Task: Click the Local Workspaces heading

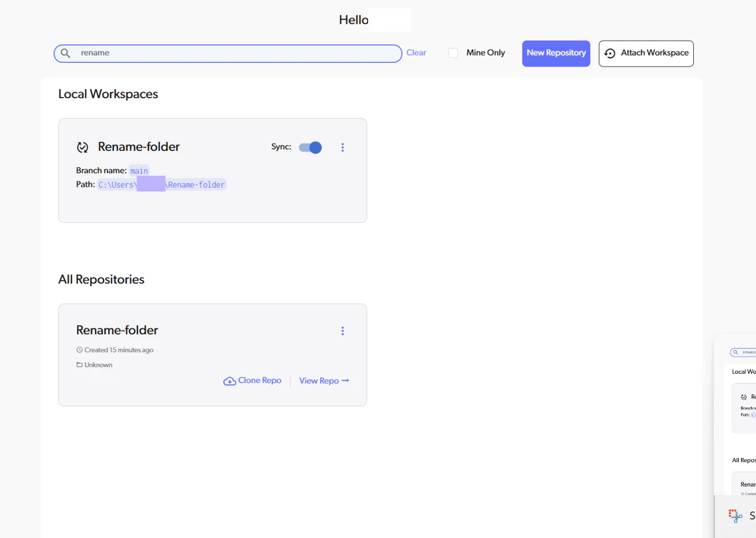Action: click(108, 94)
